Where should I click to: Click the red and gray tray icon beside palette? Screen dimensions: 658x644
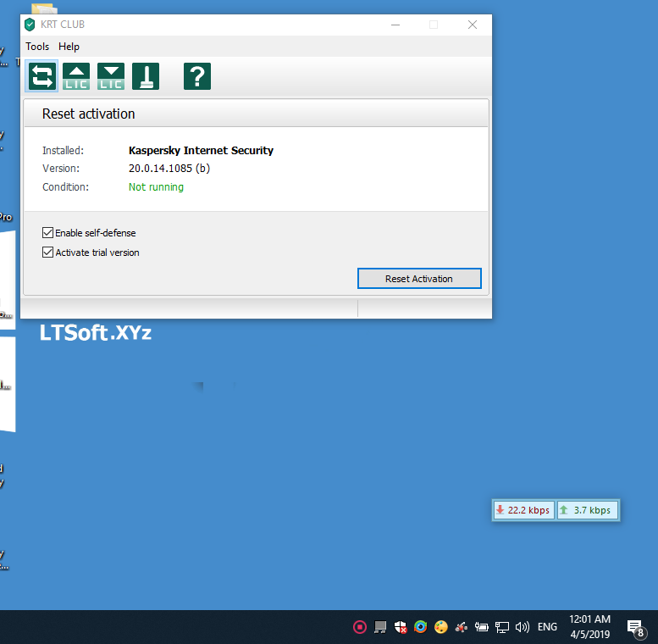point(462,627)
